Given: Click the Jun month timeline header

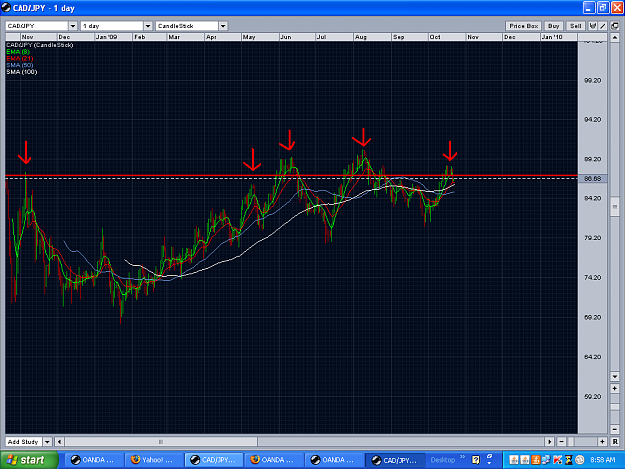Looking at the screenshot, I should tap(297, 37).
